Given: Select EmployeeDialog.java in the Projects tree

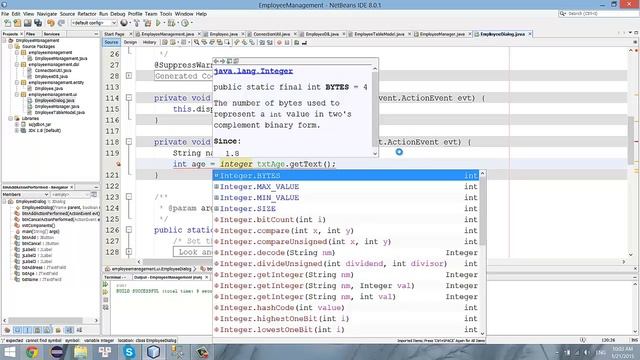Looking at the screenshot, I should click(x=54, y=100).
